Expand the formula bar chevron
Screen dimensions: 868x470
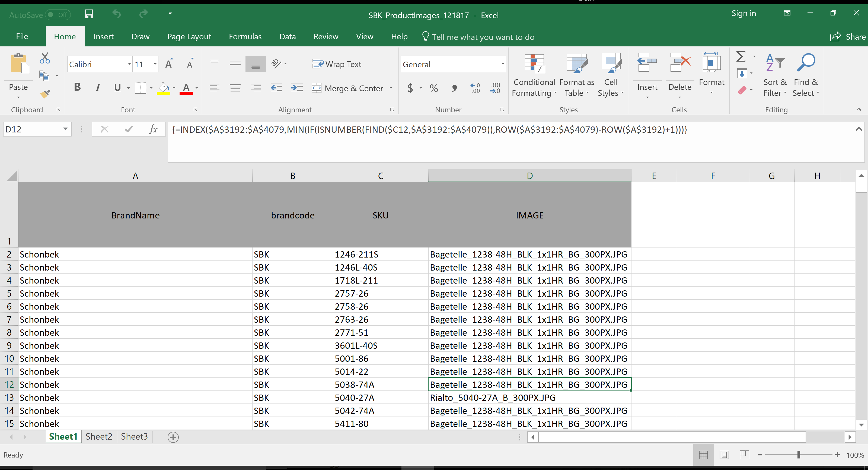(859, 129)
